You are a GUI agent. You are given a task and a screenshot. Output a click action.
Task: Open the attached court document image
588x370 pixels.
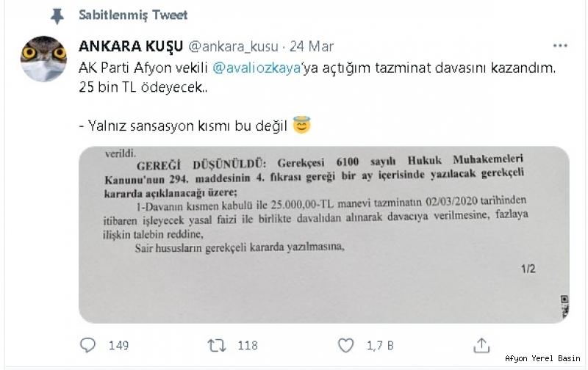pyautogui.click(x=324, y=235)
